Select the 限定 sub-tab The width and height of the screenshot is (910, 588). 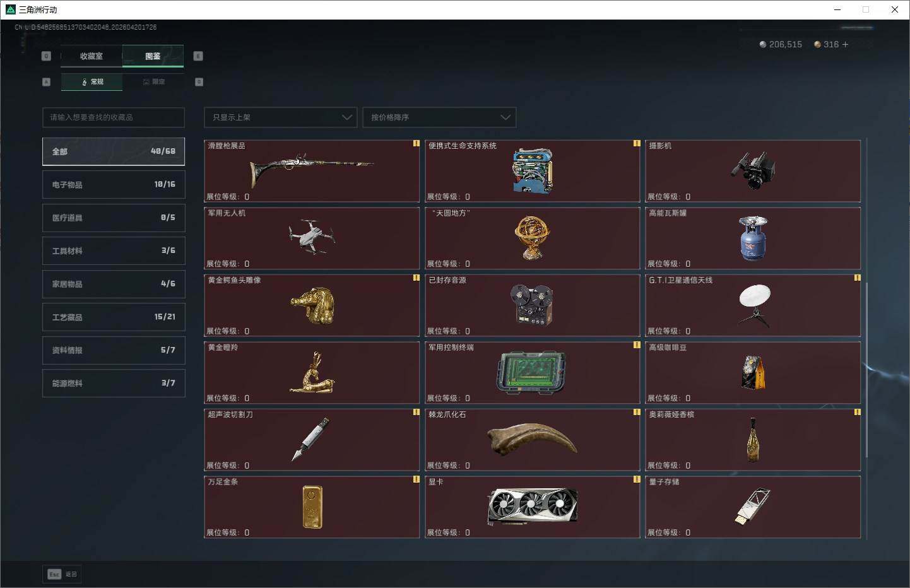pos(153,82)
